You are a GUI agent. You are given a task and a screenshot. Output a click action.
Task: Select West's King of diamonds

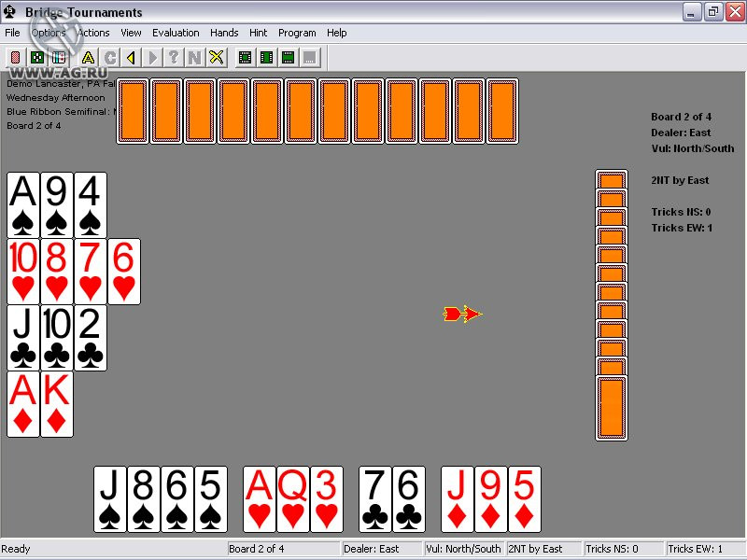57,404
